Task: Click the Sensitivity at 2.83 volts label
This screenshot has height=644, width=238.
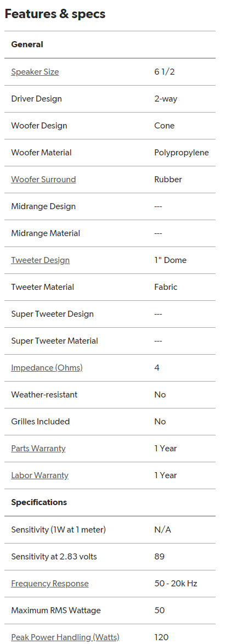Action: pos(54,557)
